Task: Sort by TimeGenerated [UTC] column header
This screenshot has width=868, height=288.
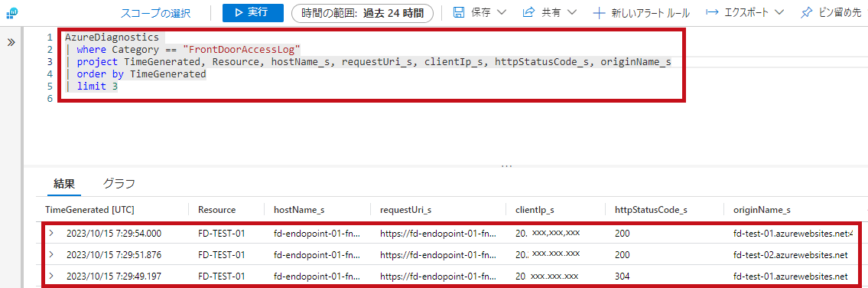Action: tap(89, 210)
